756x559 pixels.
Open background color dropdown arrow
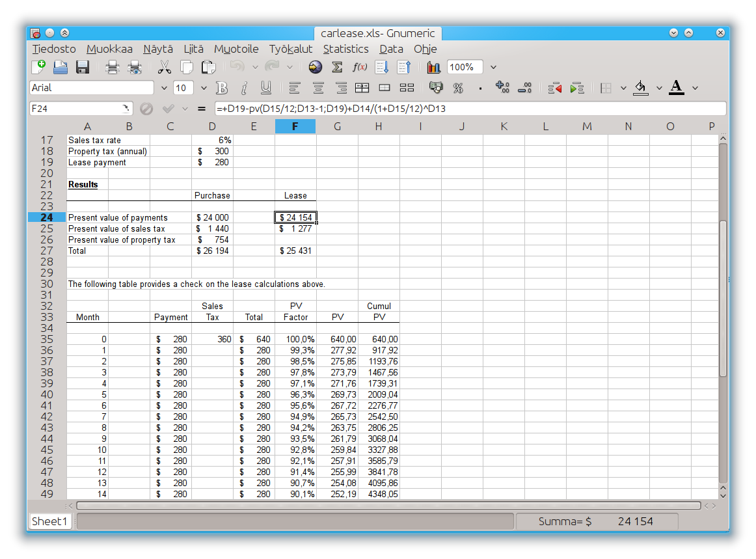coord(659,89)
